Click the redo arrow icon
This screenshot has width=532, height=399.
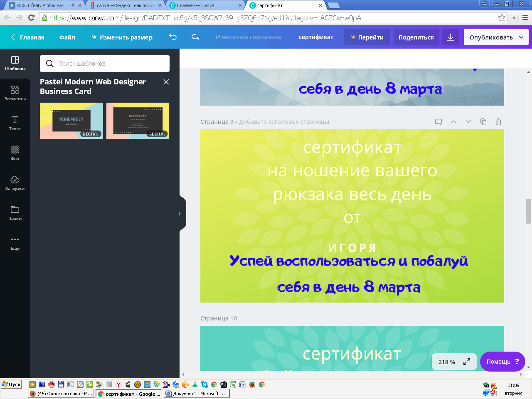pyautogui.click(x=195, y=37)
